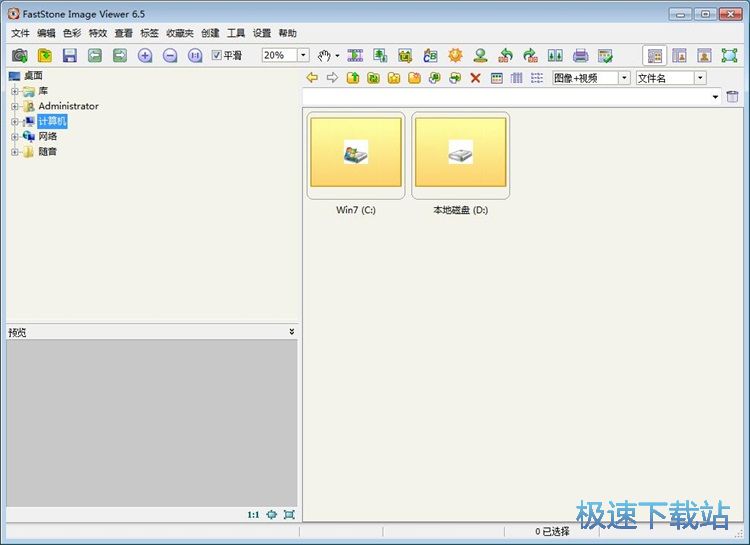Click the printer icon
This screenshot has width=750, height=545.
(x=580, y=56)
